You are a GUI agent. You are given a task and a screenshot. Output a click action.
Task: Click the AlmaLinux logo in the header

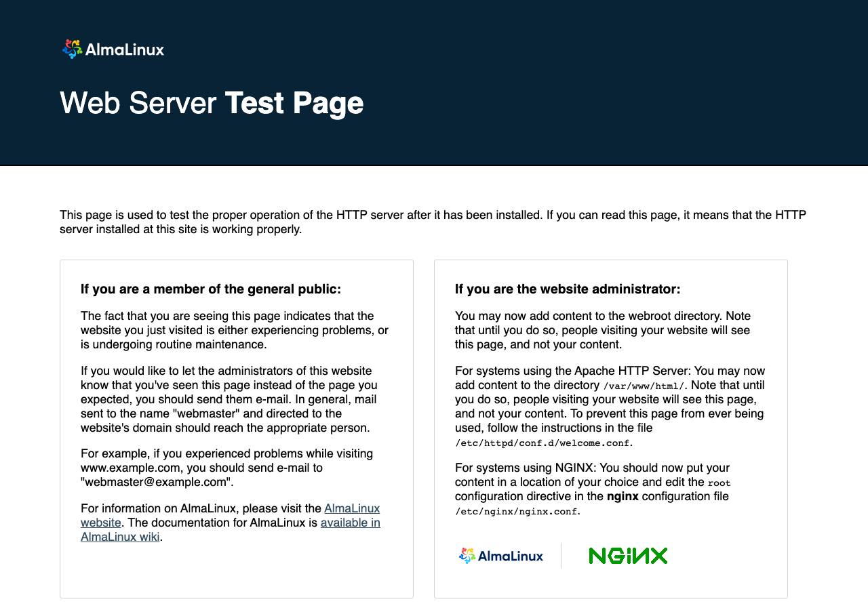[113, 49]
